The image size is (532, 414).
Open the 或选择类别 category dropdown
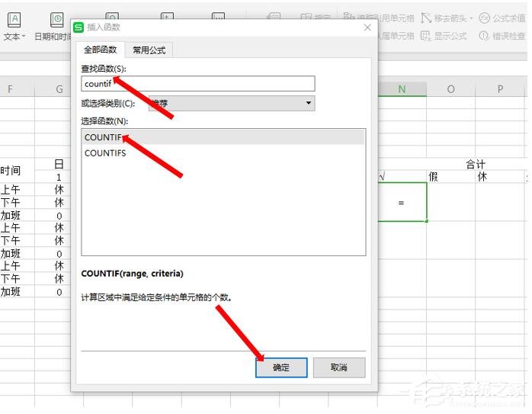pos(232,103)
